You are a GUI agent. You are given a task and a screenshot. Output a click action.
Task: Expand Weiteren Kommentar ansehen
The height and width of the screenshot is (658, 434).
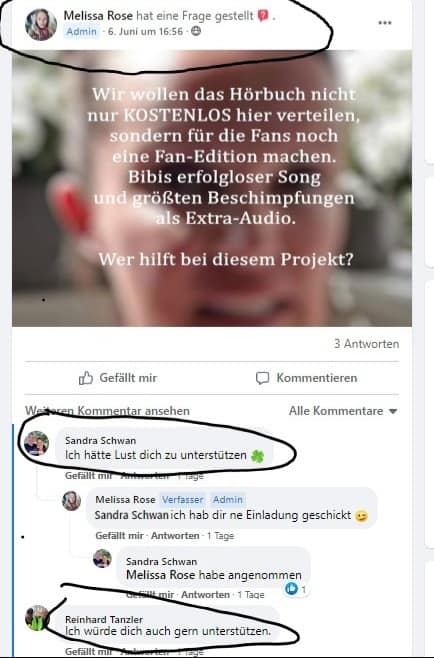107,411
